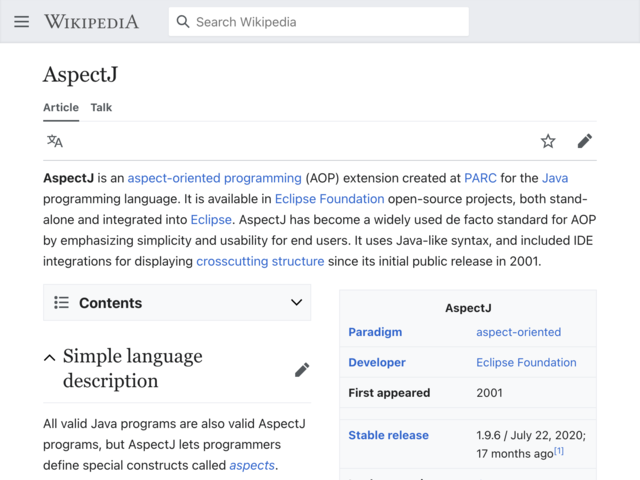640x480 pixels.
Task: Open the Developer infobox link
Action: click(x=377, y=362)
